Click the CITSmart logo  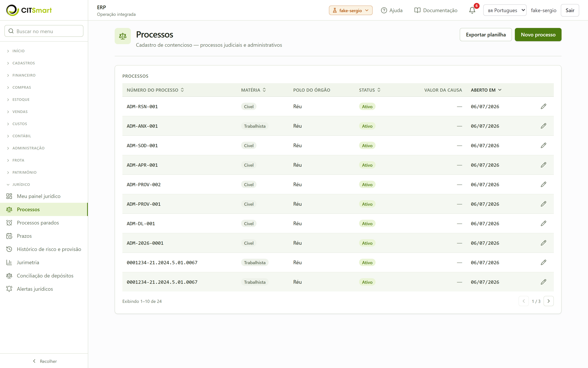click(x=29, y=10)
